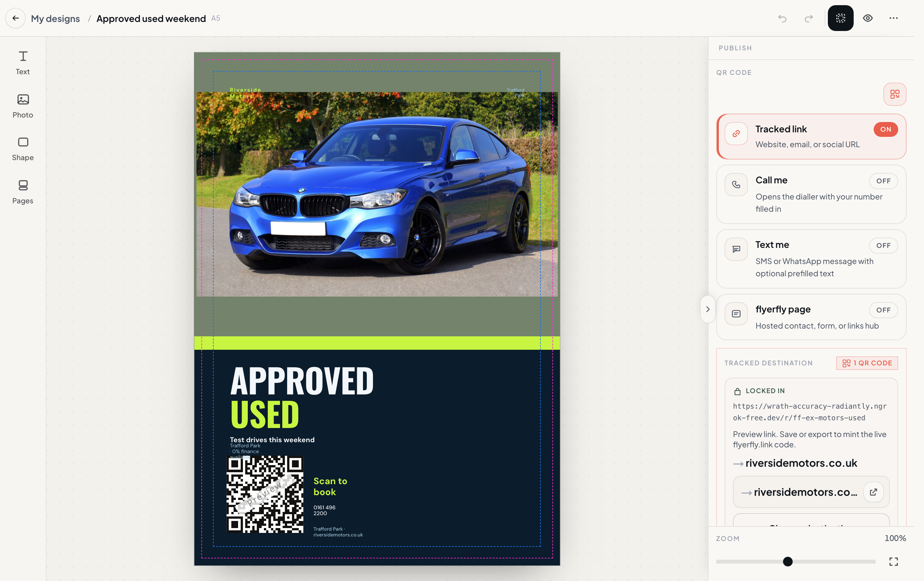Select the QR code on the flyer

[x=265, y=494]
